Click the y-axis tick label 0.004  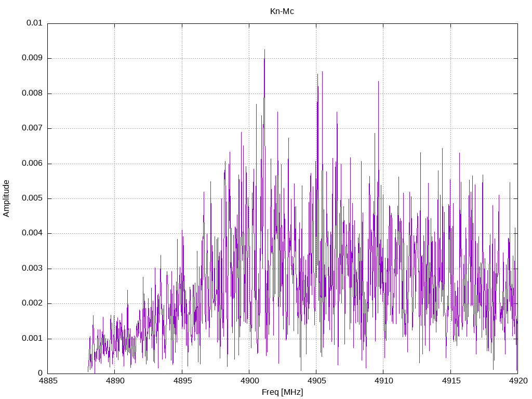[32, 233]
